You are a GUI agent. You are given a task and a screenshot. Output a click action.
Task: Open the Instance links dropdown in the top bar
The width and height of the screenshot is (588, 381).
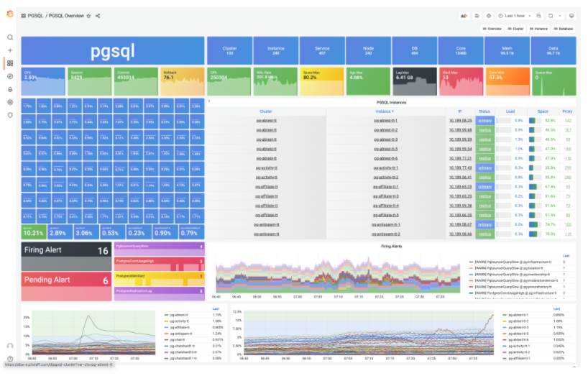pos(538,29)
